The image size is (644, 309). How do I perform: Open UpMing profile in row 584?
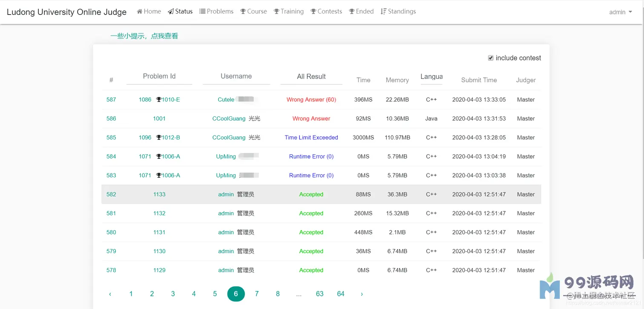[226, 156]
